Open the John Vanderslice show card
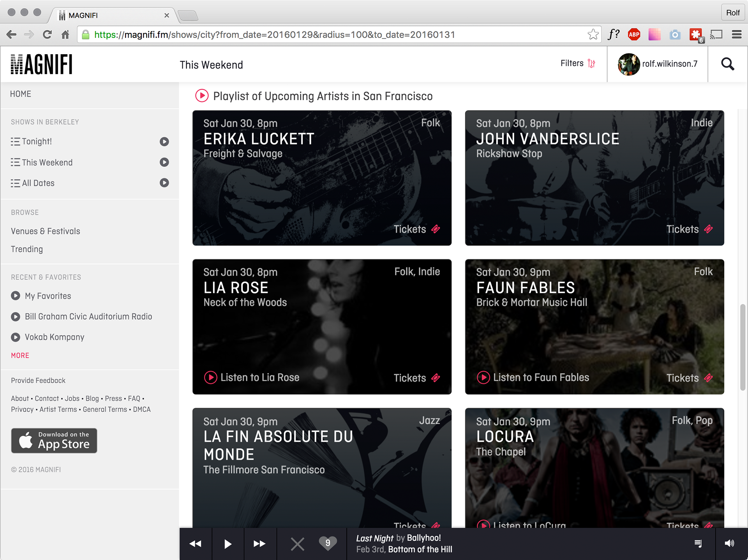This screenshot has height=560, width=748. [x=595, y=178]
